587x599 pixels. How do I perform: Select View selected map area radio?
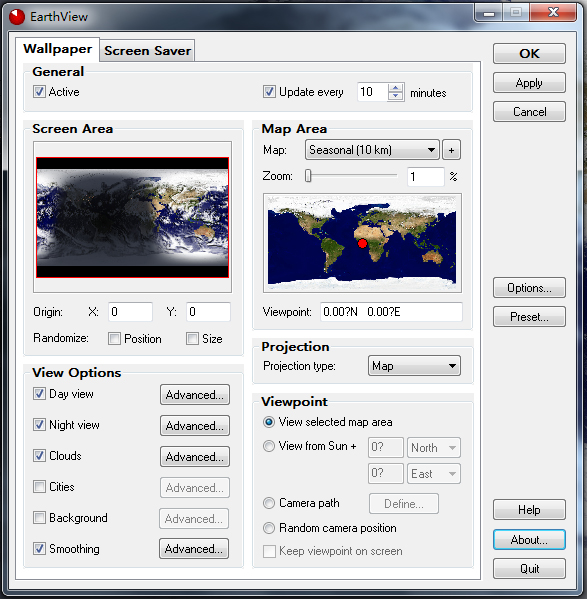coord(269,422)
